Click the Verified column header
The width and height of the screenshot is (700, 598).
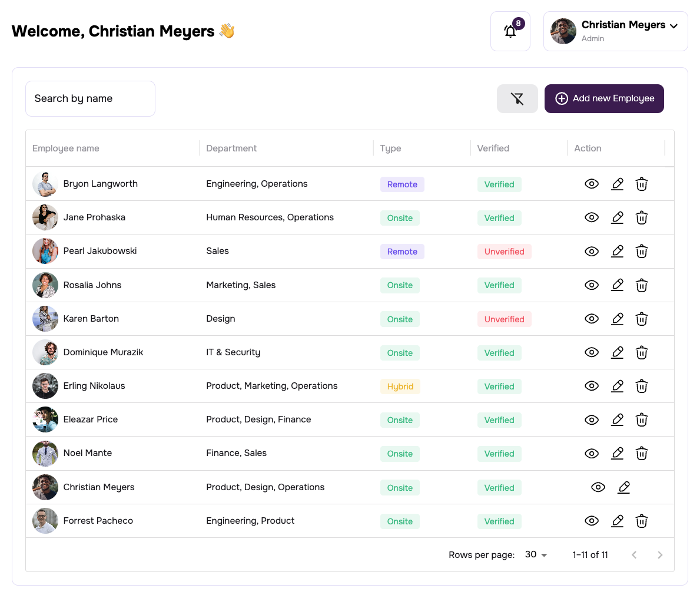pyautogui.click(x=493, y=148)
